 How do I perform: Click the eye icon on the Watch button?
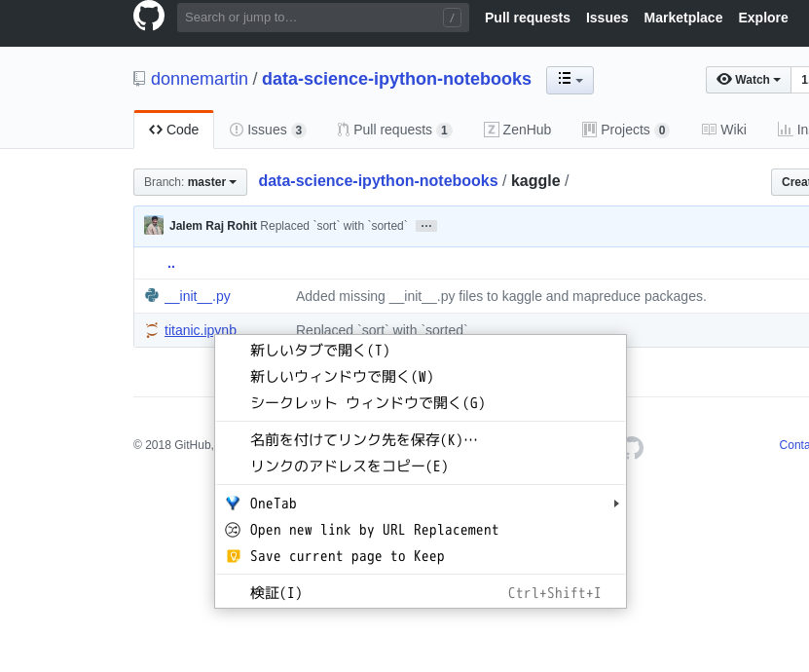[x=725, y=79]
